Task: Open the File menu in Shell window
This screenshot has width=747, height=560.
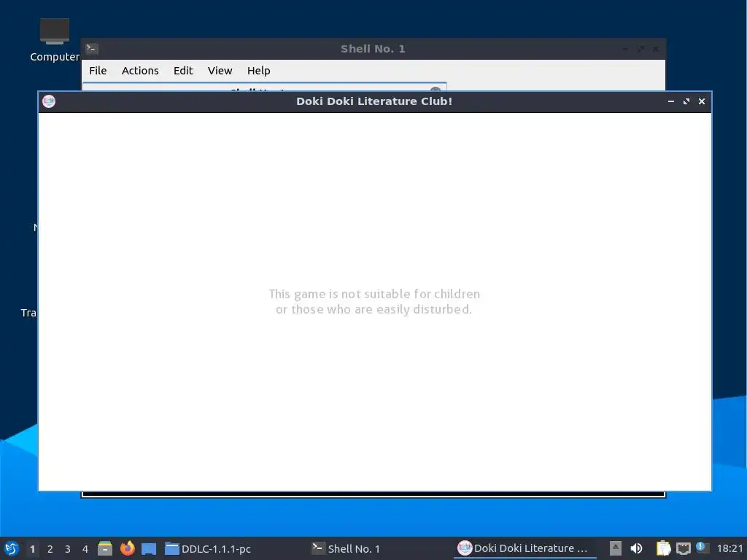Action: tap(98, 71)
